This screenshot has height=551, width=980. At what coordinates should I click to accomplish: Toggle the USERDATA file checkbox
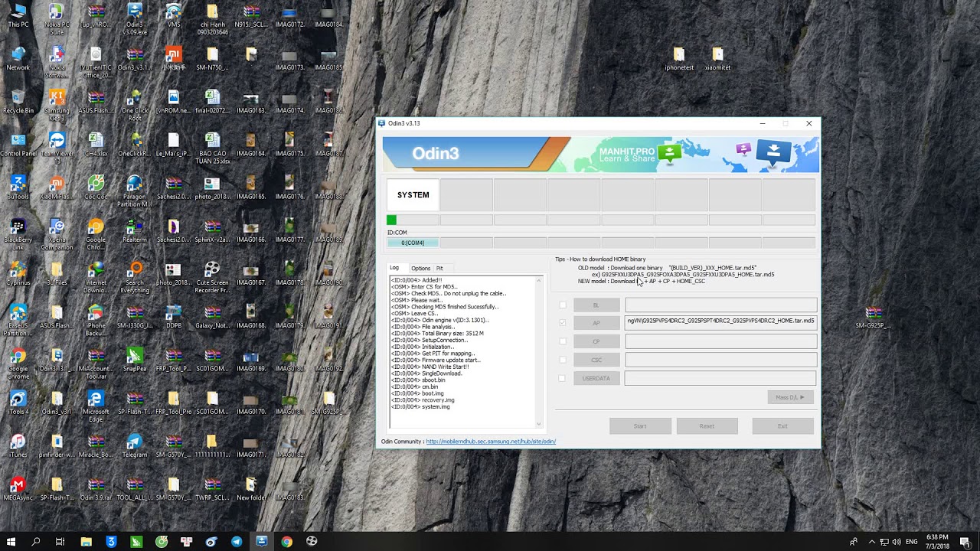pos(563,378)
